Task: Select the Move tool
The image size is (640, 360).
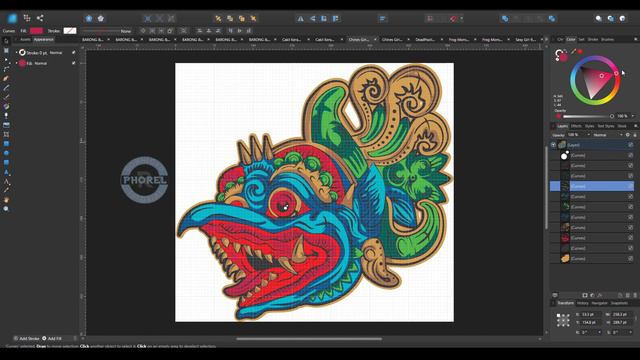Action: (6, 41)
